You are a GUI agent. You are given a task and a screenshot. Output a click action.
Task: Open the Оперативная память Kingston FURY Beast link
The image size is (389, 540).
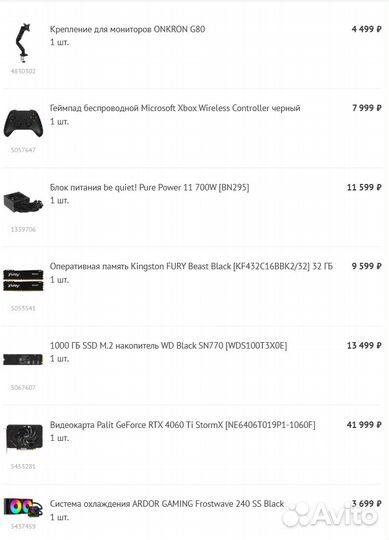(x=191, y=266)
